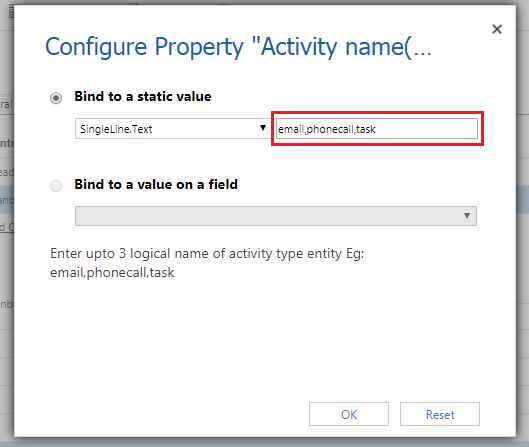Click the highlighted background row starting 'anb'
This screenshot has width=529, height=447.
click(x=7, y=200)
